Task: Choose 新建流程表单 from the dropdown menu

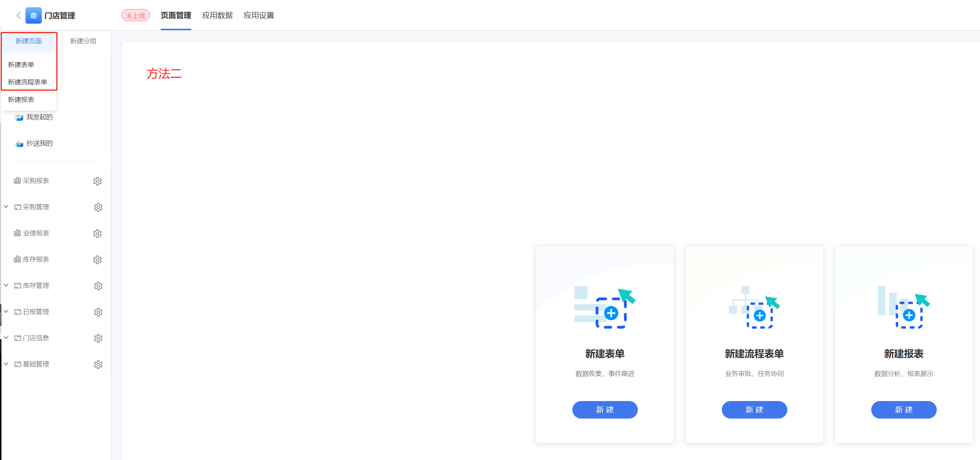Action: [x=27, y=82]
